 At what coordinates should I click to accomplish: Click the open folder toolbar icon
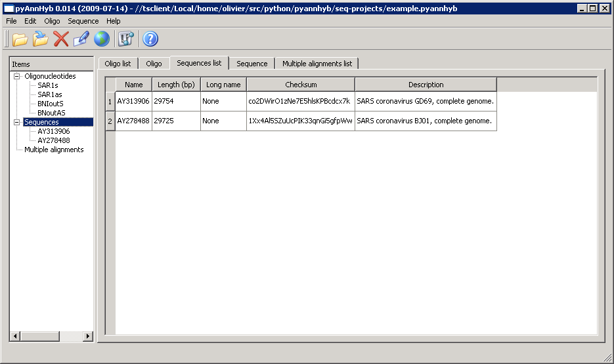click(x=20, y=39)
